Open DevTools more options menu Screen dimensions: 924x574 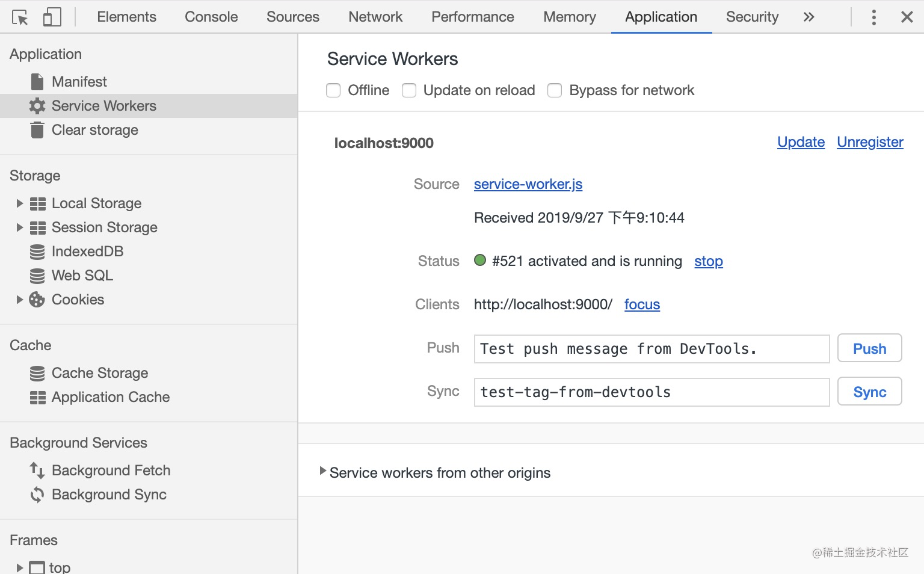coord(873,17)
